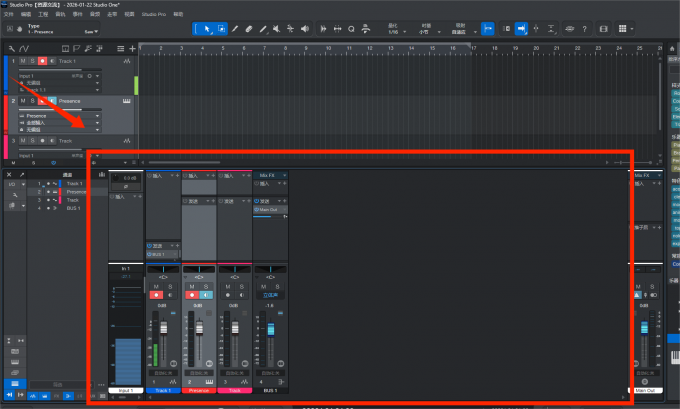Open the first menu in the menu bar
680x409 pixels.
point(9,16)
